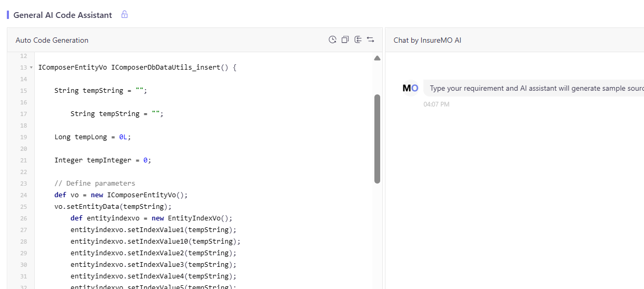The height and width of the screenshot is (289, 644).
Task: Click the Long tempLong = 0L line
Action: point(93,137)
